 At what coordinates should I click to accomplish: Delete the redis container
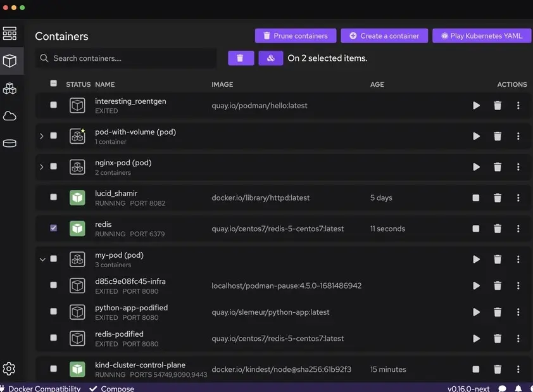498,229
